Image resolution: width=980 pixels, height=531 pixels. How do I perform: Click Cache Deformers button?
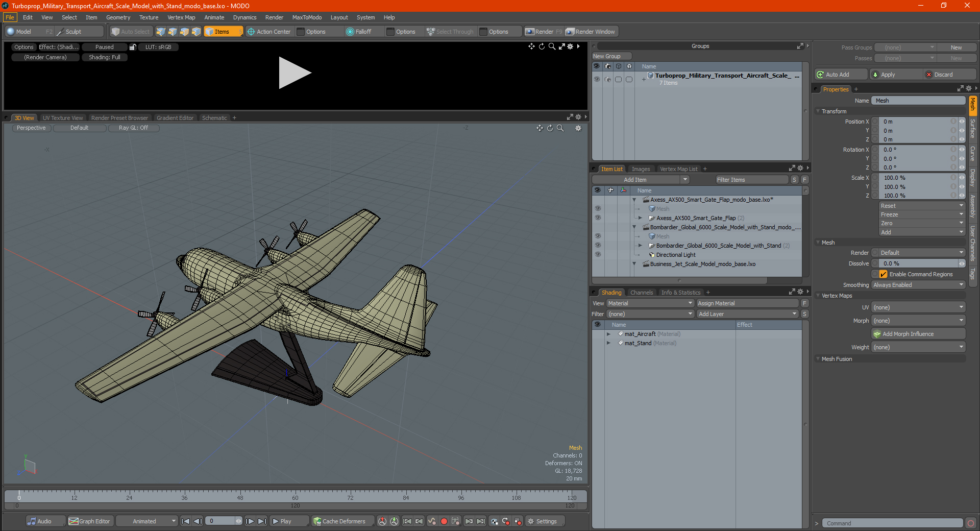pyautogui.click(x=342, y=521)
